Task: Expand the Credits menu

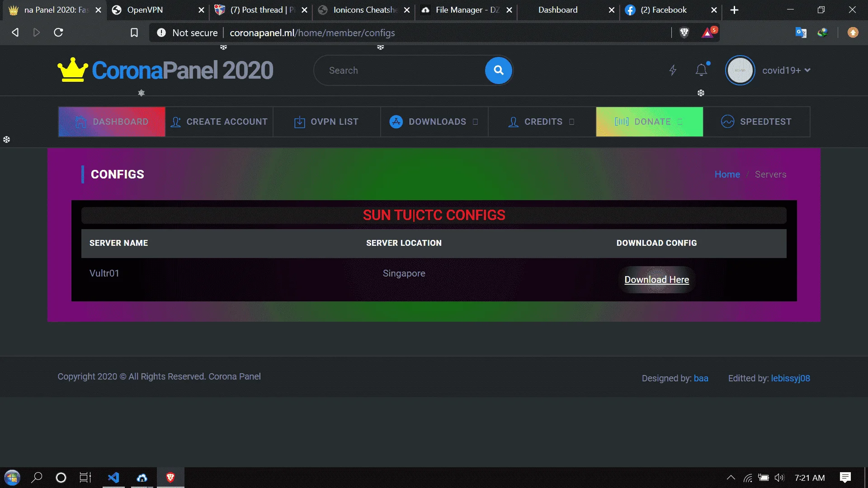Action: coord(542,122)
